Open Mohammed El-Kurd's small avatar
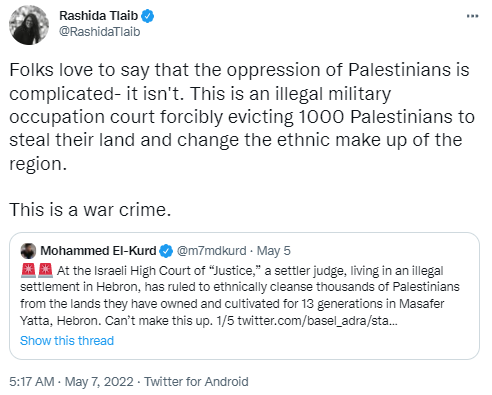This screenshot has width=492, height=395. (x=28, y=251)
